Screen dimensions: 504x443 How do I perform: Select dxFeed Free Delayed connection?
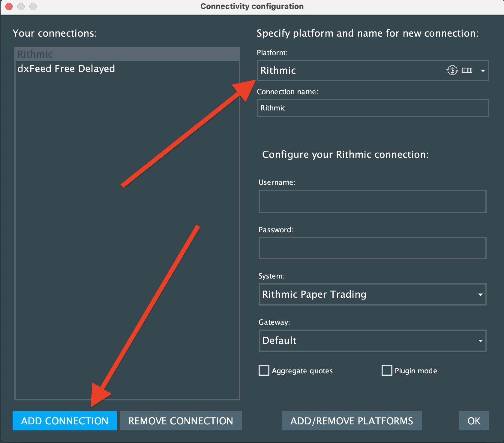click(66, 69)
